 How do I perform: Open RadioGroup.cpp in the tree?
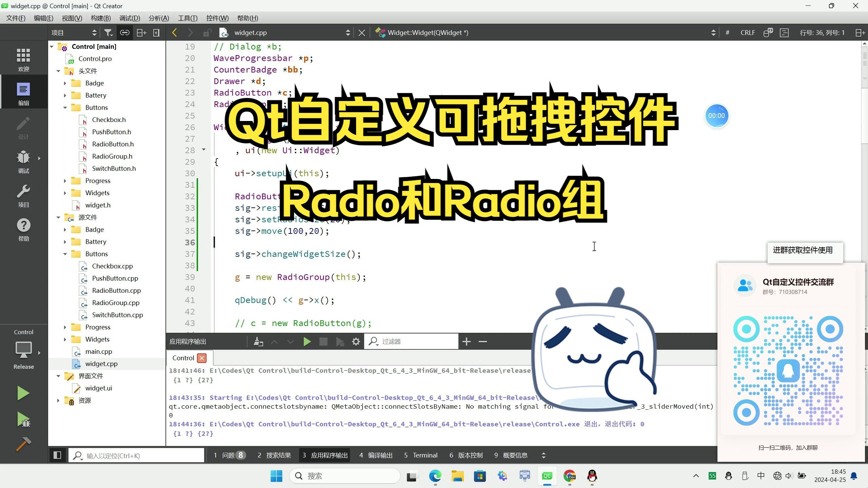[116, 303]
